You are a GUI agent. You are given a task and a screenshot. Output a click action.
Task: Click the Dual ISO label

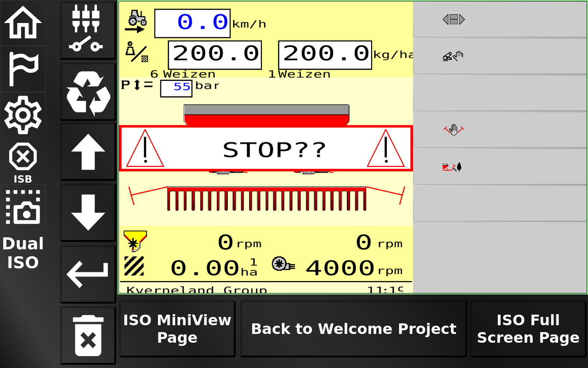[x=23, y=253]
